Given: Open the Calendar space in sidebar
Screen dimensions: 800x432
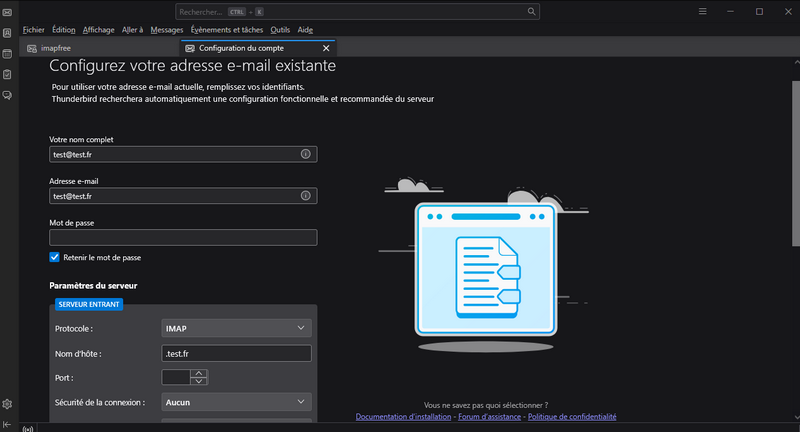Looking at the screenshot, I should (x=7, y=53).
